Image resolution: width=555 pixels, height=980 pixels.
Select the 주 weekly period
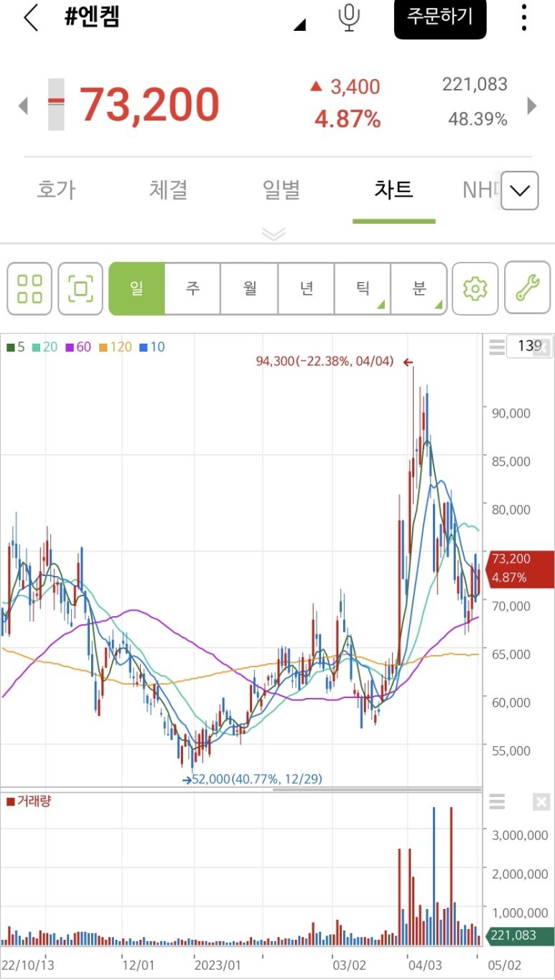192,288
